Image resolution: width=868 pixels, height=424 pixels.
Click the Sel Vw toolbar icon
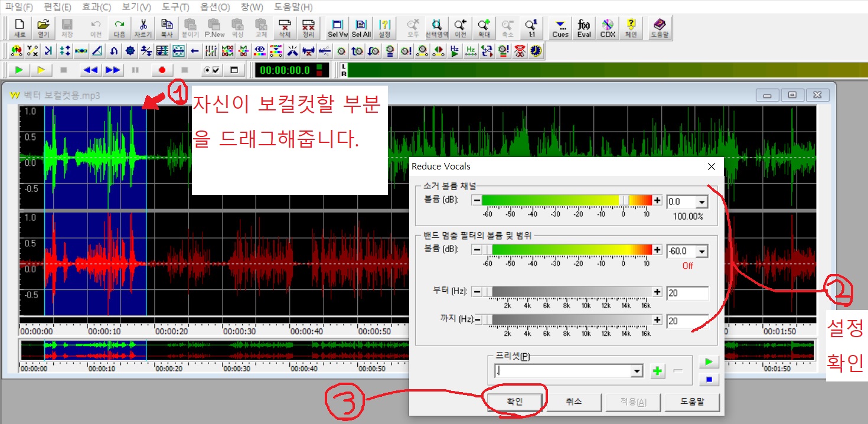click(338, 27)
